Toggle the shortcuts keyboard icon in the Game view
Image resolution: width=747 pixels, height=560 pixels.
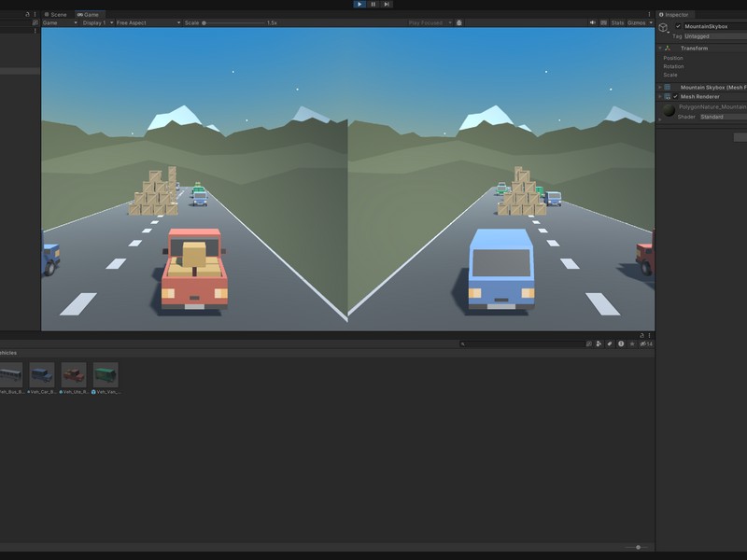pyautogui.click(x=603, y=22)
